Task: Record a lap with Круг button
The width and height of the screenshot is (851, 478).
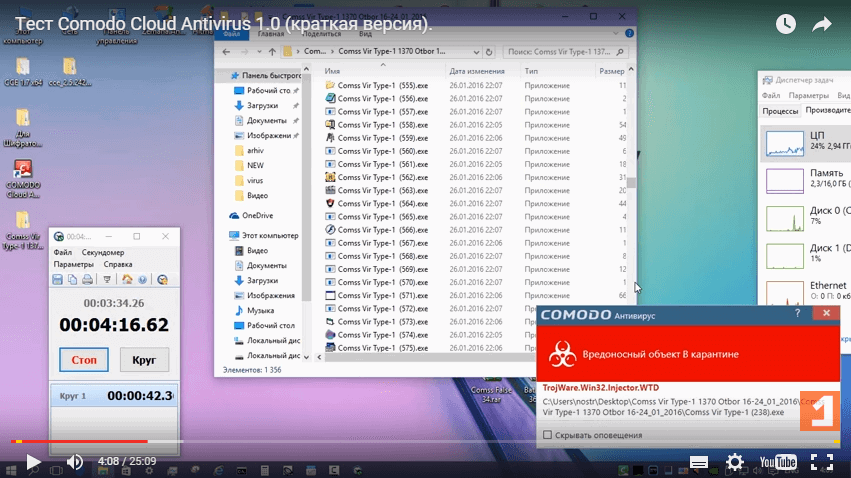Action: pyautogui.click(x=144, y=360)
